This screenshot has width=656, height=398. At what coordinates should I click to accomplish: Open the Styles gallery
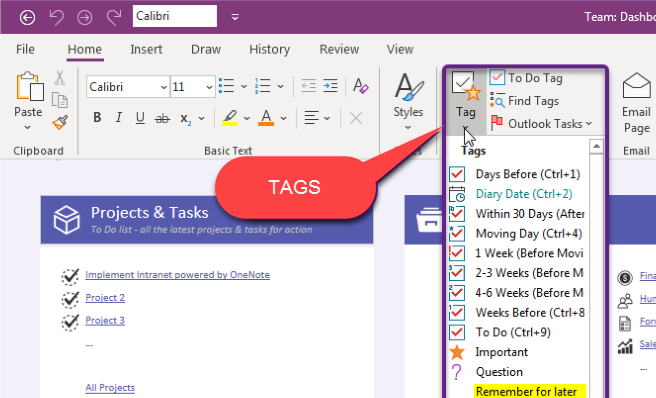pyautogui.click(x=408, y=101)
